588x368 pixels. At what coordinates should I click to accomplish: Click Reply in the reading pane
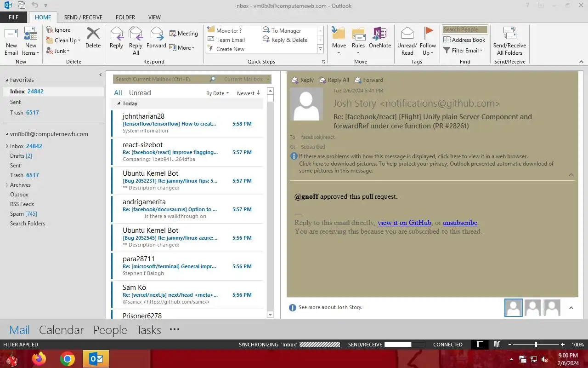click(303, 80)
